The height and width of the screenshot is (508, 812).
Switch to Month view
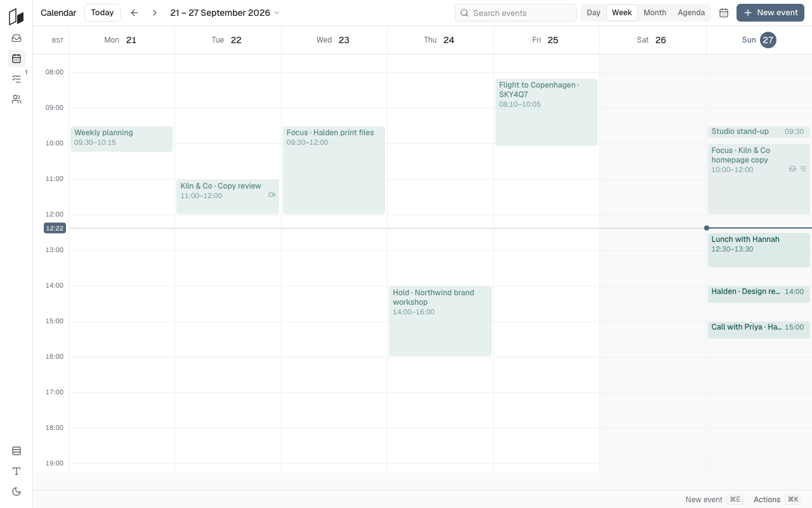click(655, 13)
